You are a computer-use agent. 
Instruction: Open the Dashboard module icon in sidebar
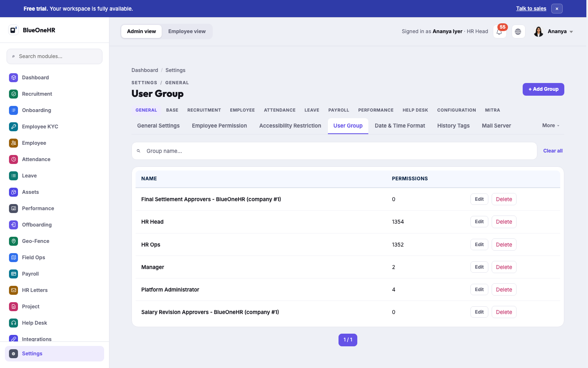13,78
